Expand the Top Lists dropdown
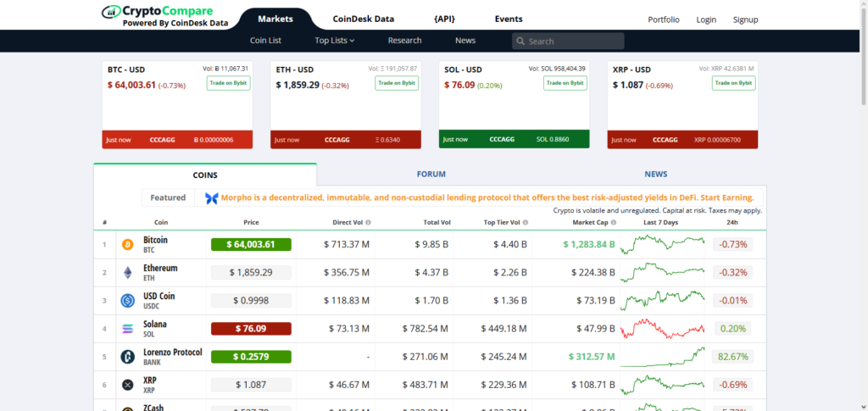Screen dimensions: 868x411 point(334,41)
